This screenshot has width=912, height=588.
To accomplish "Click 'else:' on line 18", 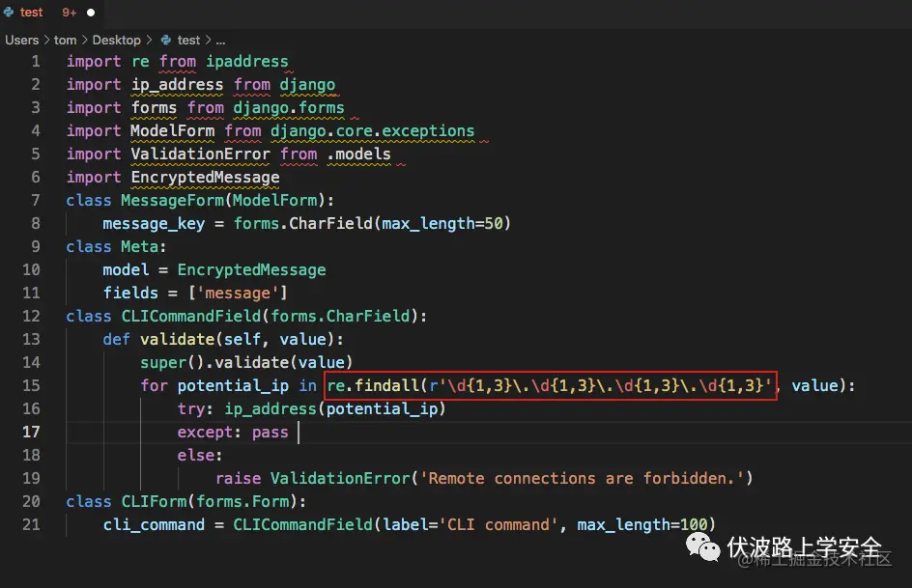I will 199,456.
